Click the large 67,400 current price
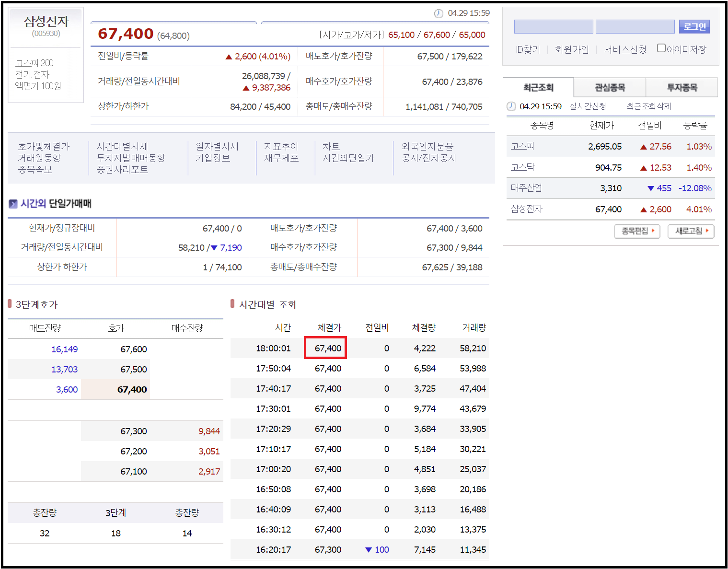 [126, 34]
